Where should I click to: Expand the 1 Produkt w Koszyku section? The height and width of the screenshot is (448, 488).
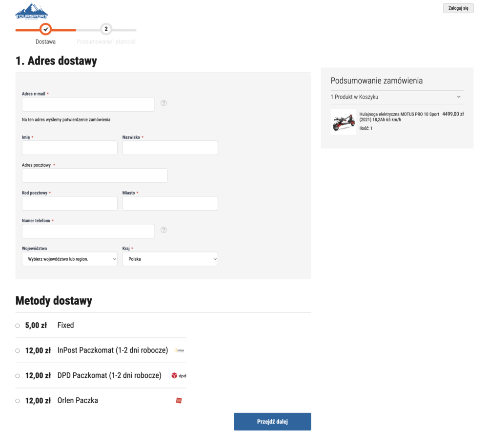pyautogui.click(x=397, y=97)
